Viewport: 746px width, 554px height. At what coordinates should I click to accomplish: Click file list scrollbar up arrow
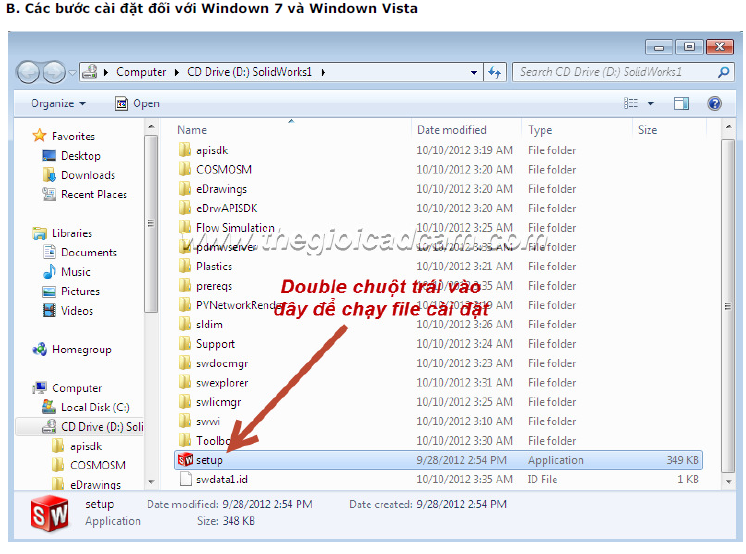728,127
